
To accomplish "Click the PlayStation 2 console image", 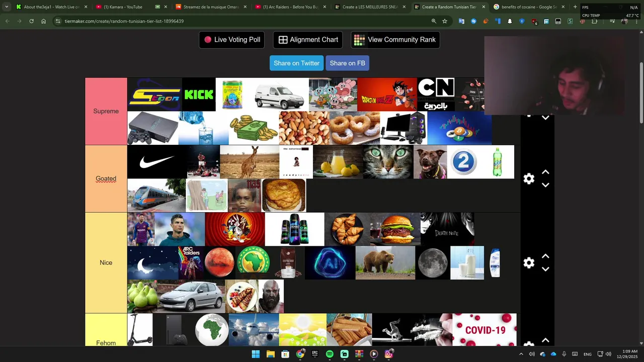I will coord(153,128).
